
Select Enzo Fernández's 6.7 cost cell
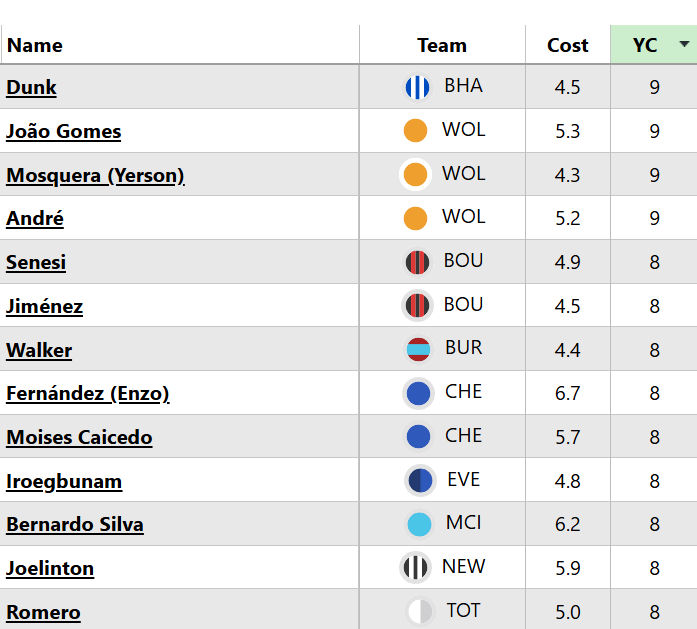[x=567, y=394]
